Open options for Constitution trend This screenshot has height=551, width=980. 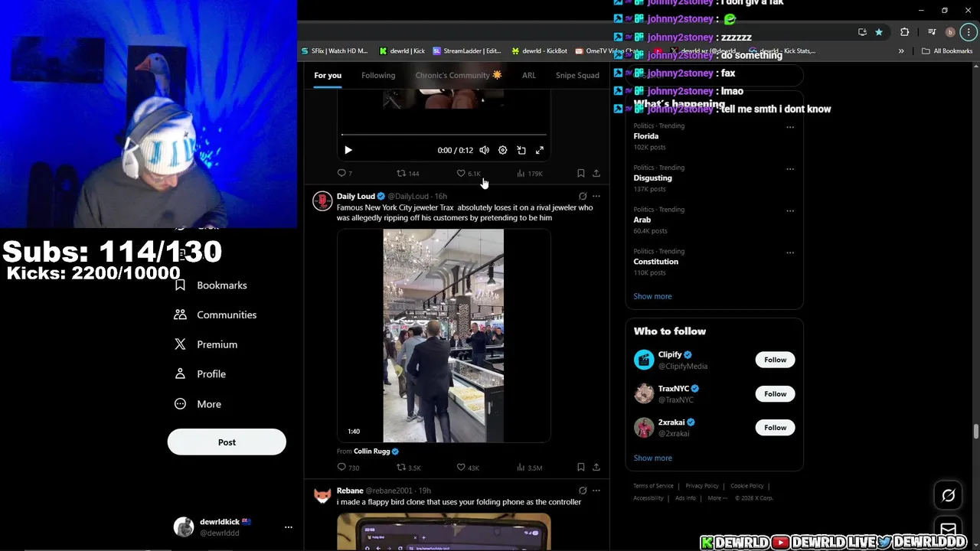790,253
